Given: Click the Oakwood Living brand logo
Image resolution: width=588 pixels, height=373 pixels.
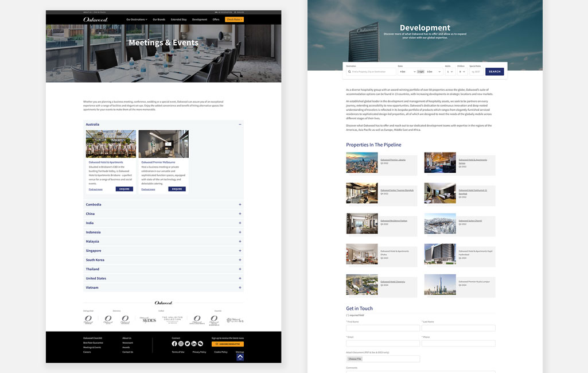Looking at the screenshot, I should click(235, 320).
